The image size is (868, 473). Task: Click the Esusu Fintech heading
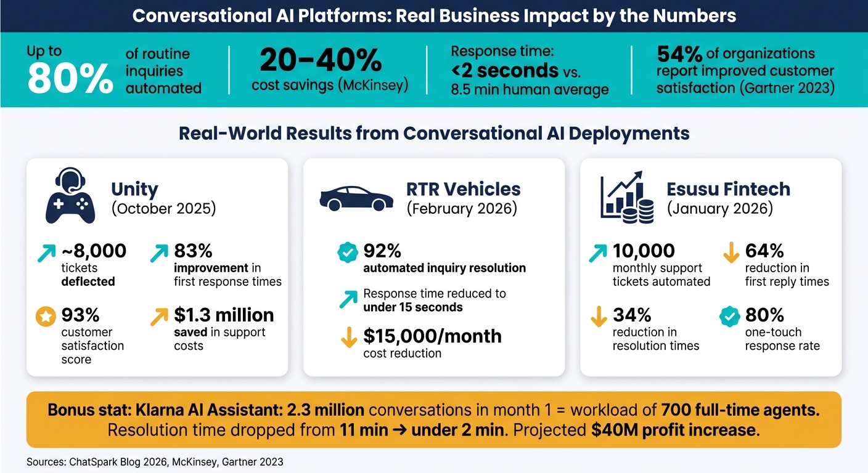point(729,189)
